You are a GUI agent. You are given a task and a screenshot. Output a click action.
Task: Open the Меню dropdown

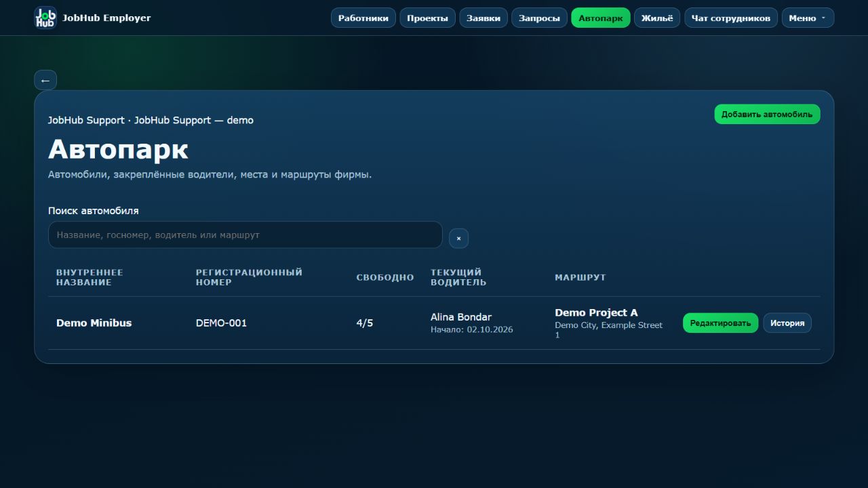click(808, 18)
